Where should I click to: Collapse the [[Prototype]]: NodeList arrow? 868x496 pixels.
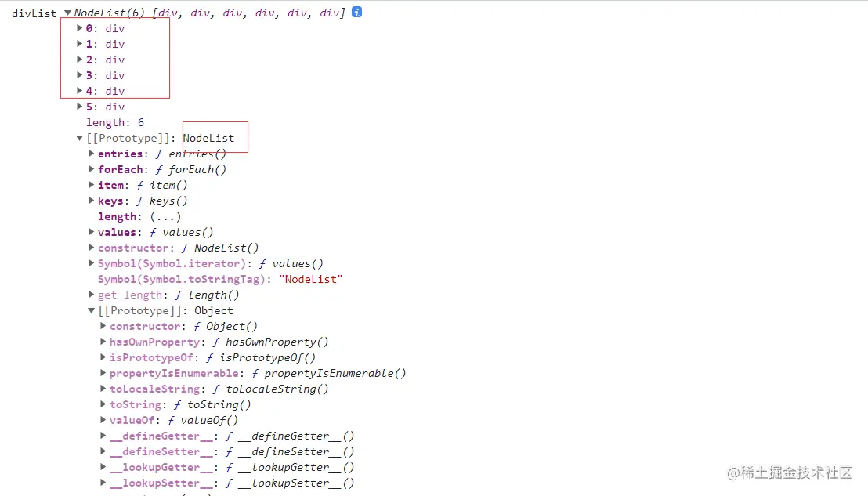pyautogui.click(x=79, y=138)
